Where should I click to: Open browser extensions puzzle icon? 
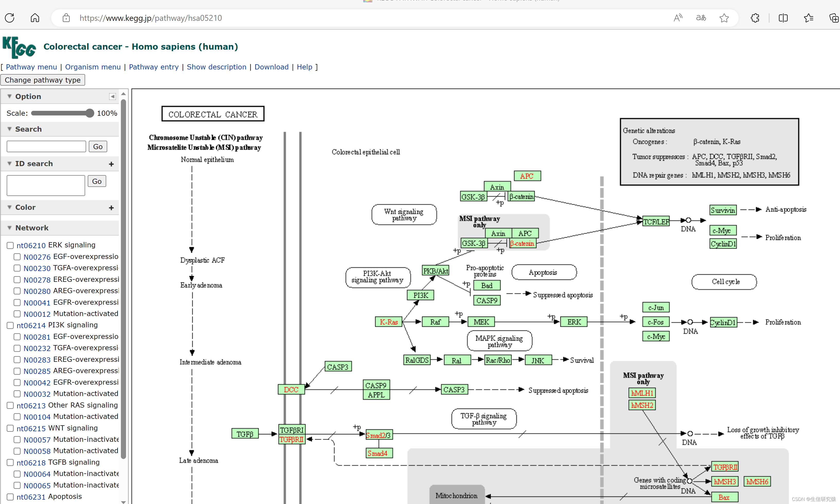pos(755,18)
